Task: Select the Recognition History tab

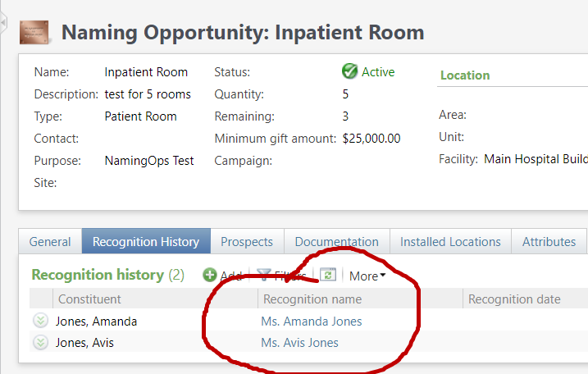Action: coord(146,242)
